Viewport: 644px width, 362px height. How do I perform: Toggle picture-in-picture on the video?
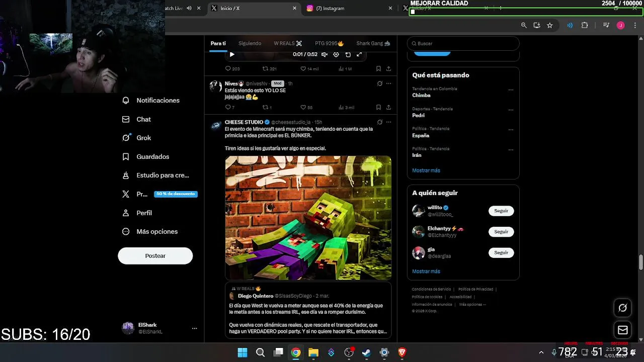point(348,54)
